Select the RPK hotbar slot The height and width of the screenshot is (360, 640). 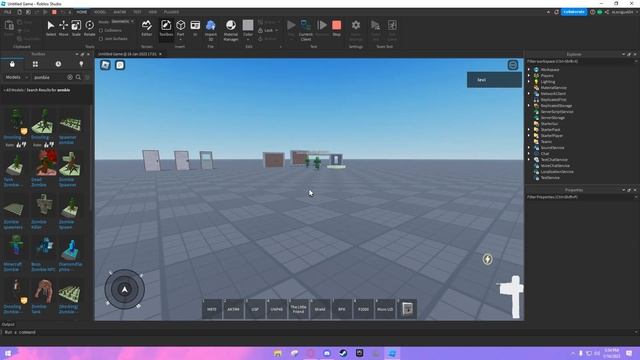342,309
